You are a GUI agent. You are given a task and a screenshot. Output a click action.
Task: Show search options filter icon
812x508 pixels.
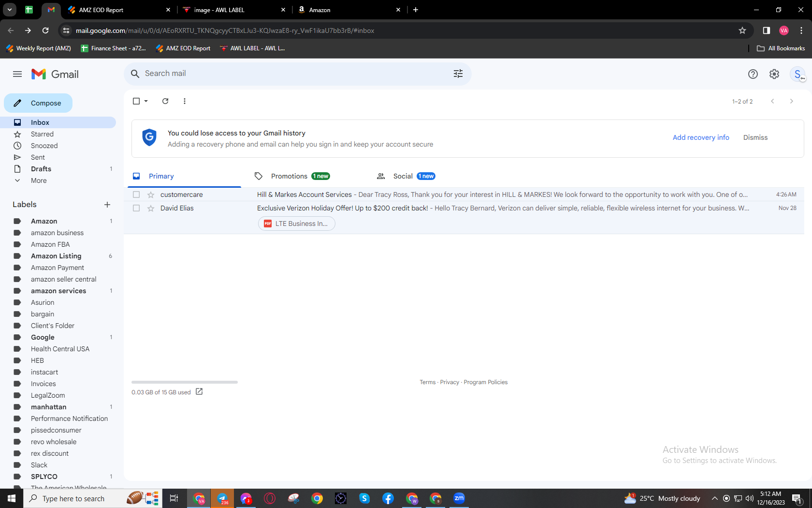458,74
